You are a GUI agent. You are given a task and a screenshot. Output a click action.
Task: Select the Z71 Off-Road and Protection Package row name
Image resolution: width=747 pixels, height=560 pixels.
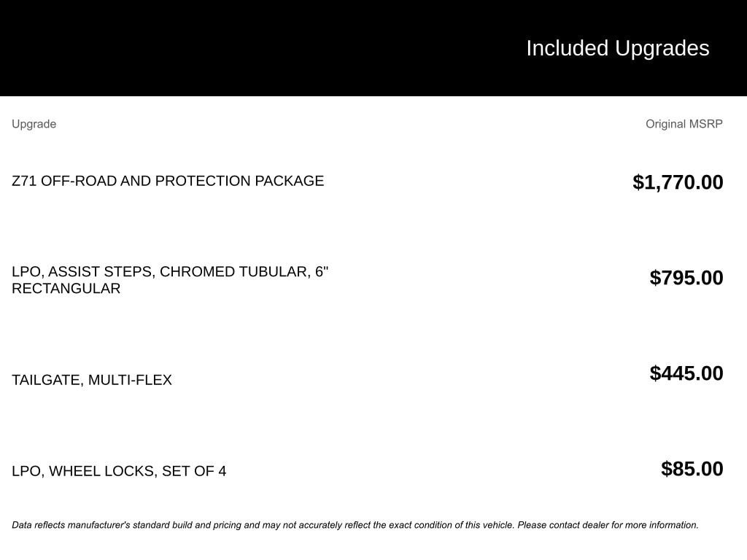[x=168, y=181]
